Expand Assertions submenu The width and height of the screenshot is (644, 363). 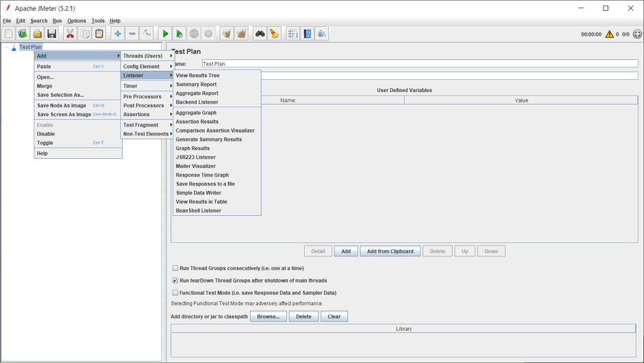click(x=147, y=114)
